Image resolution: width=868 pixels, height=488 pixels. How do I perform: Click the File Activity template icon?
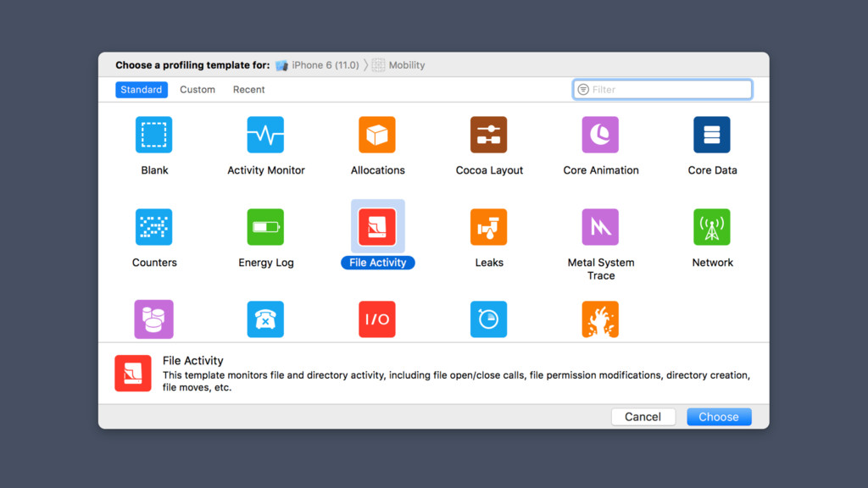click(x=377, y=227)
